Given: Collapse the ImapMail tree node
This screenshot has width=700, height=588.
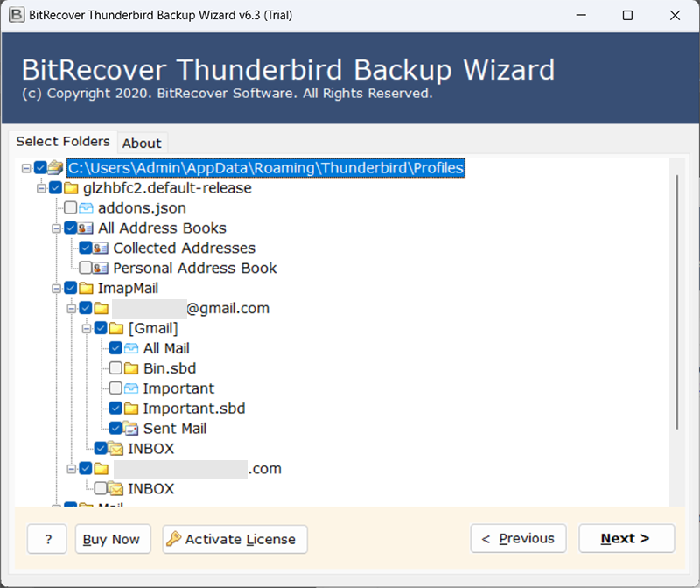Looking at the screenshot, I should pyautogui.click(x=56, y=288).
